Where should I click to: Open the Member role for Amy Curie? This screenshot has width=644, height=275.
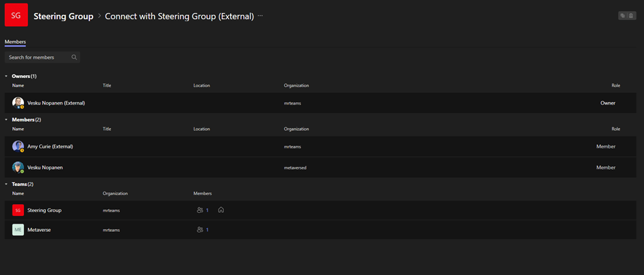click(x=606, y=146)
